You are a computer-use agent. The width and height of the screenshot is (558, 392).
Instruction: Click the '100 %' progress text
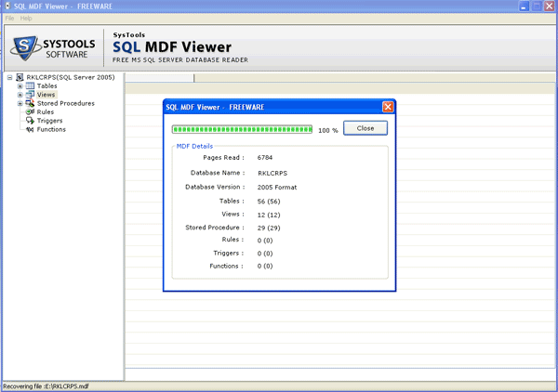(328, 130)
